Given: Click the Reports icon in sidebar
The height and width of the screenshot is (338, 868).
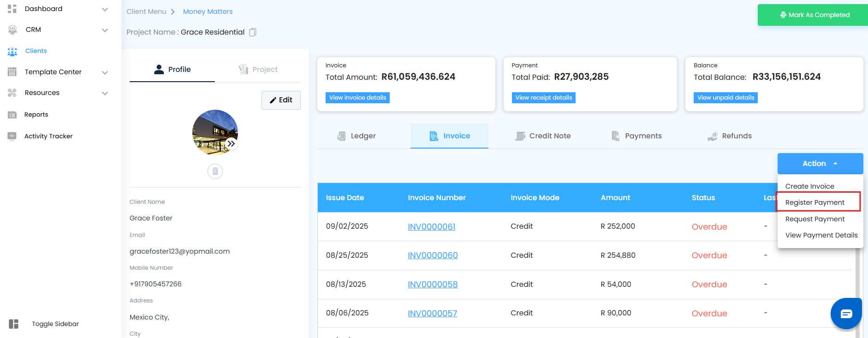Looking at the screenshot, I should 12,115.
